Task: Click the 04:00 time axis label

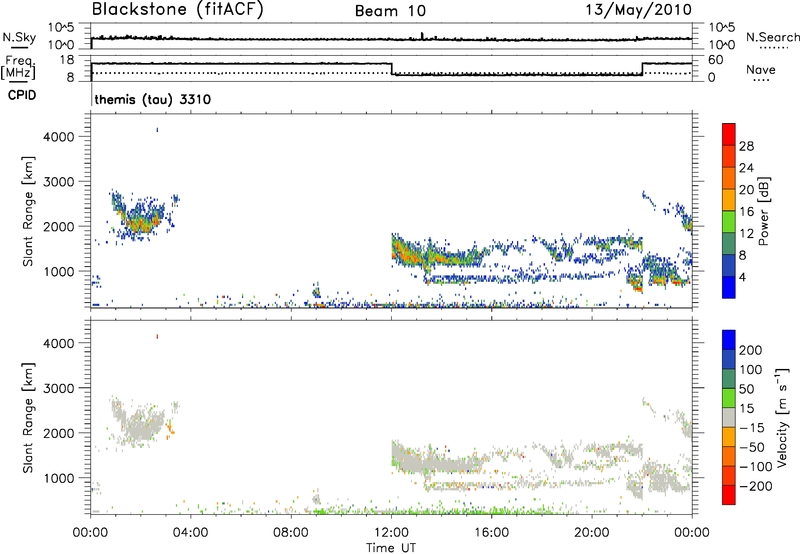Action: click(x=190, y=533)
